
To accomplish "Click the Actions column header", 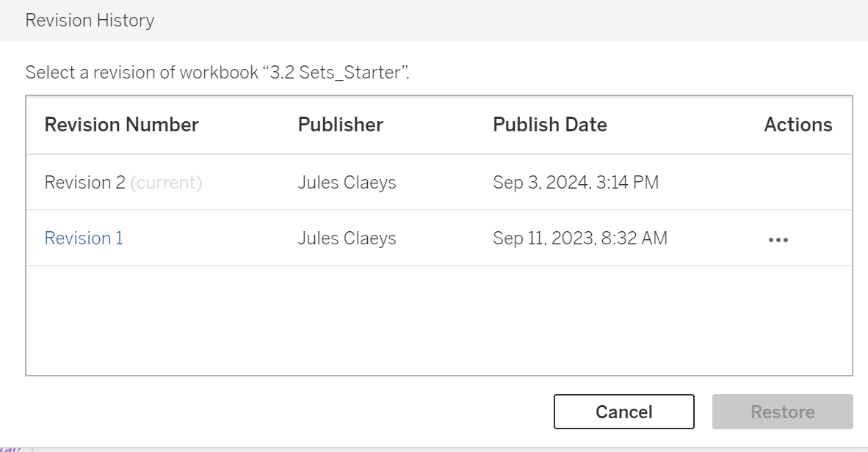I will click(798, 125).
